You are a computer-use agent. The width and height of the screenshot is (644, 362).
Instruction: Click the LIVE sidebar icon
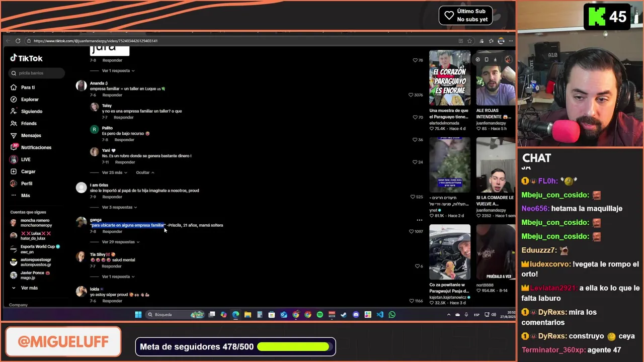tap(14, 159)
